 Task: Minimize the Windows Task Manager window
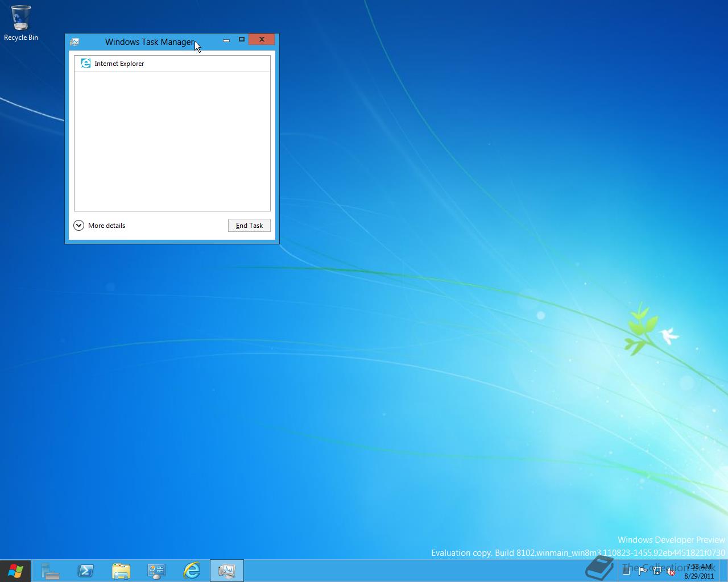226,40
